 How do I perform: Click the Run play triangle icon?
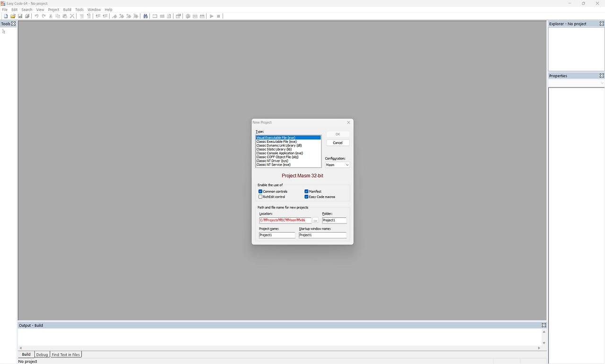pos(211,16)
